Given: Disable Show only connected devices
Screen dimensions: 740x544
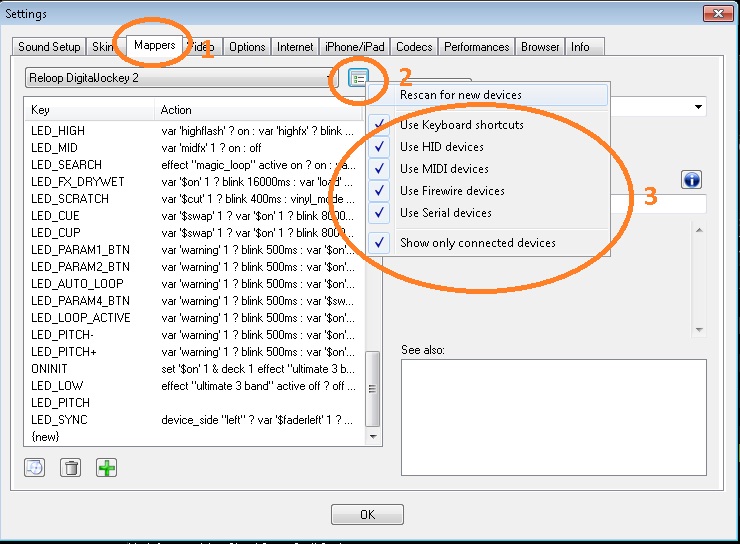Looking at the screenshot, I should click(x=478, y=242).
